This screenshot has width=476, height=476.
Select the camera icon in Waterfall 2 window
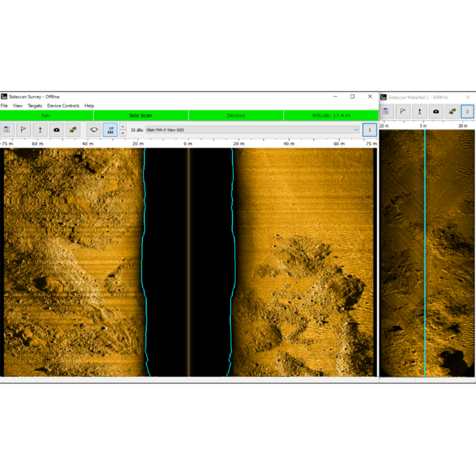pyautogui.click(x=436, y=111)
